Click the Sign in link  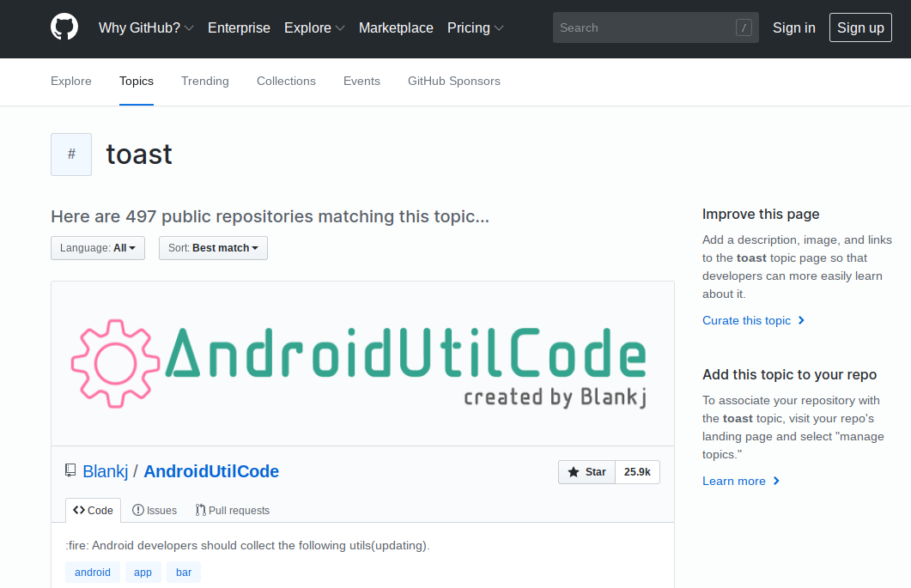point(794,27)
